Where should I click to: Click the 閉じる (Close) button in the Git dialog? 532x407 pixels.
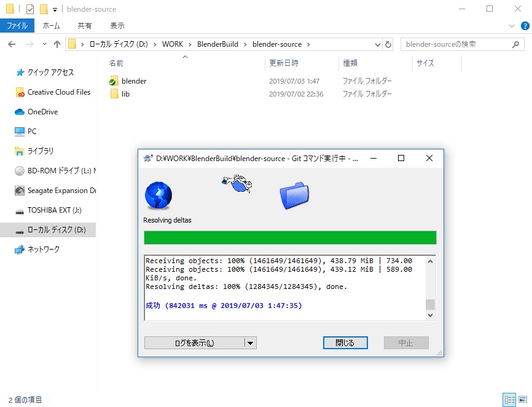[x=345, y=343]
